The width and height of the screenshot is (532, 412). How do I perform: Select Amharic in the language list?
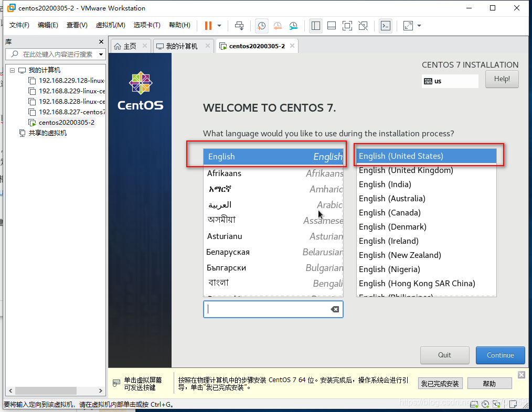tap(273, 189)
